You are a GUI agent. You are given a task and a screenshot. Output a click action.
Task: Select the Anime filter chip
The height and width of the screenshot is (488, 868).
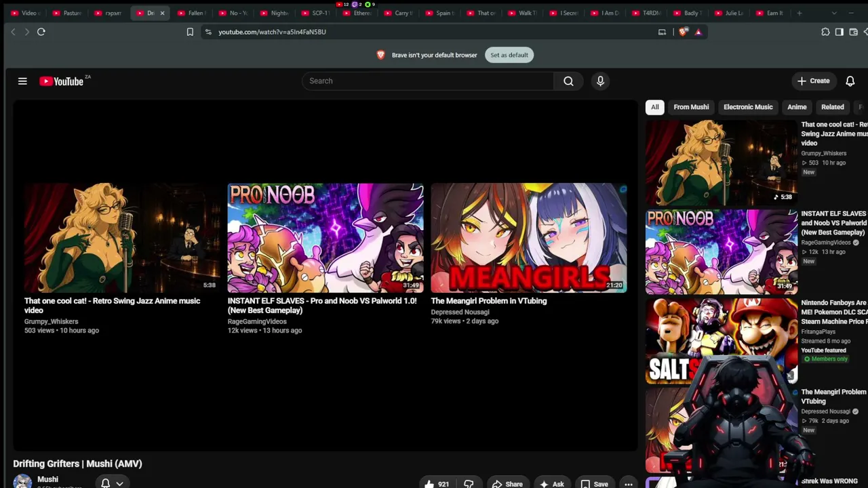[x=797, y=107]
